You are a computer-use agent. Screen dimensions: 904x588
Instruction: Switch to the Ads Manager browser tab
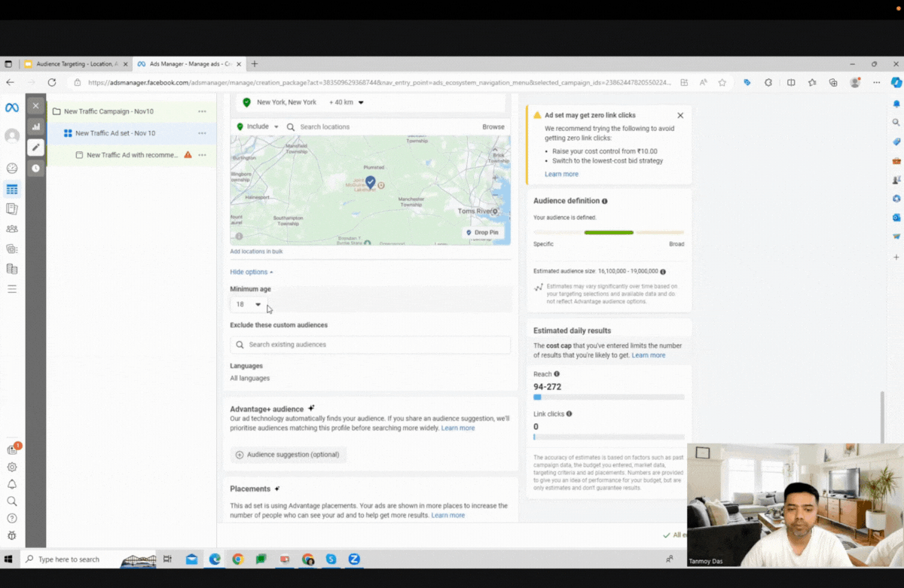tap(188, 64)
